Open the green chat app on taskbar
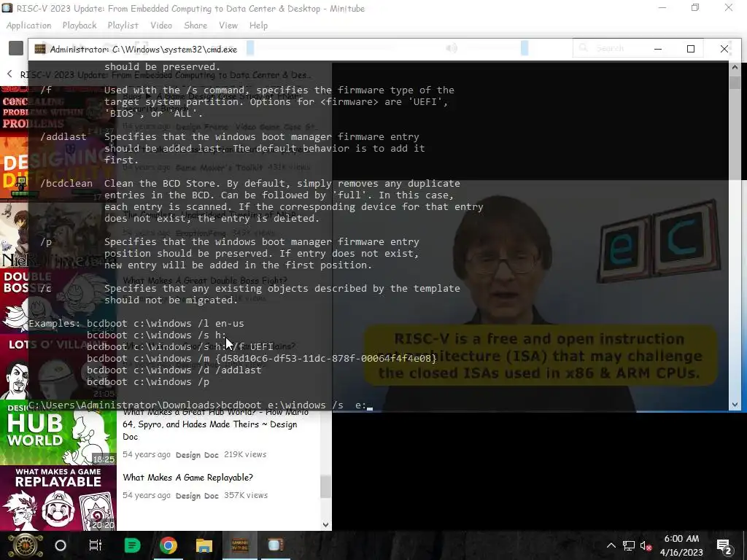Viewport: 747px width, 560px height. click(132, 545)
